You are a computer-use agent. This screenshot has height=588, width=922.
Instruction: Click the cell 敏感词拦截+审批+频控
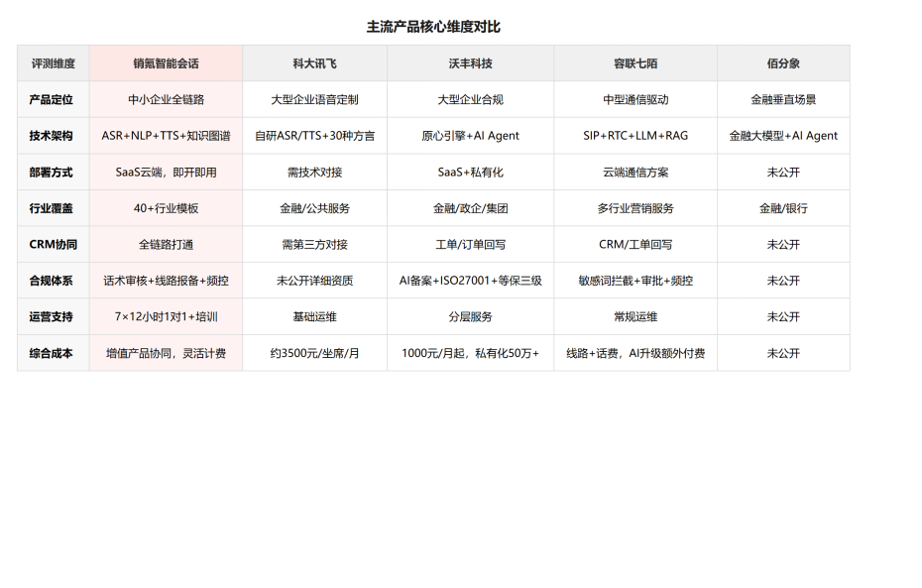635,281
